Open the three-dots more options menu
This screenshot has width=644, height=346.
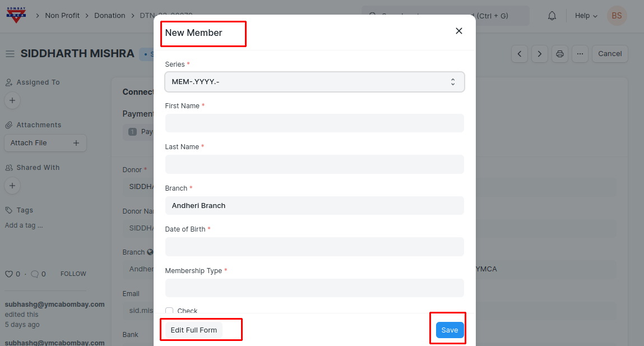pos(580,54)
